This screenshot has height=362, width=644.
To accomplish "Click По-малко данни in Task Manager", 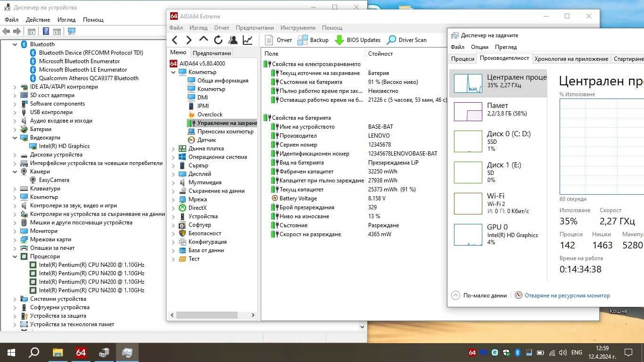I will tap(479, 296).
